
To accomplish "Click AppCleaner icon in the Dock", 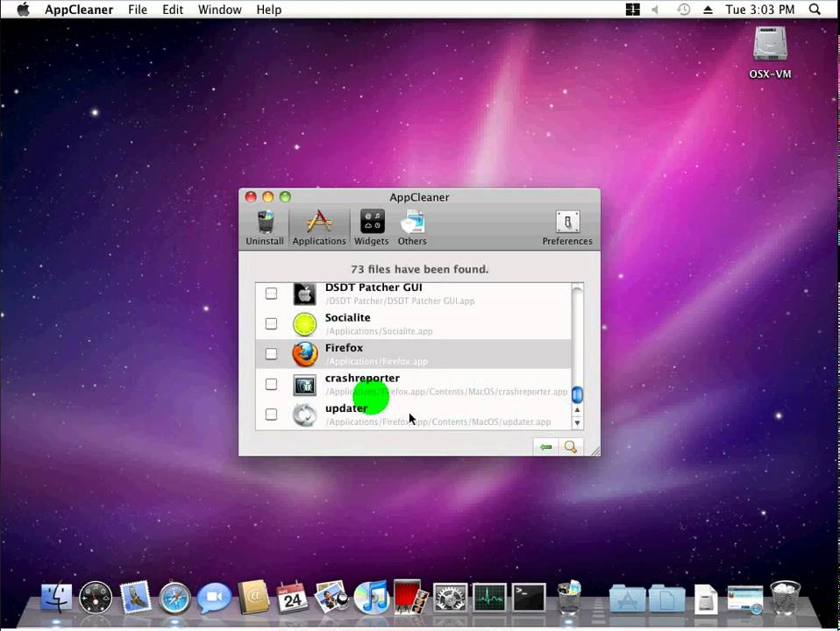I will click(x=569, y=596).
